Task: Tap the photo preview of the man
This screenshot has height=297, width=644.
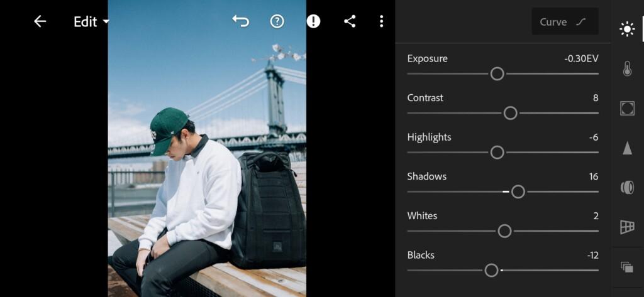Action: tap(207, 148)
